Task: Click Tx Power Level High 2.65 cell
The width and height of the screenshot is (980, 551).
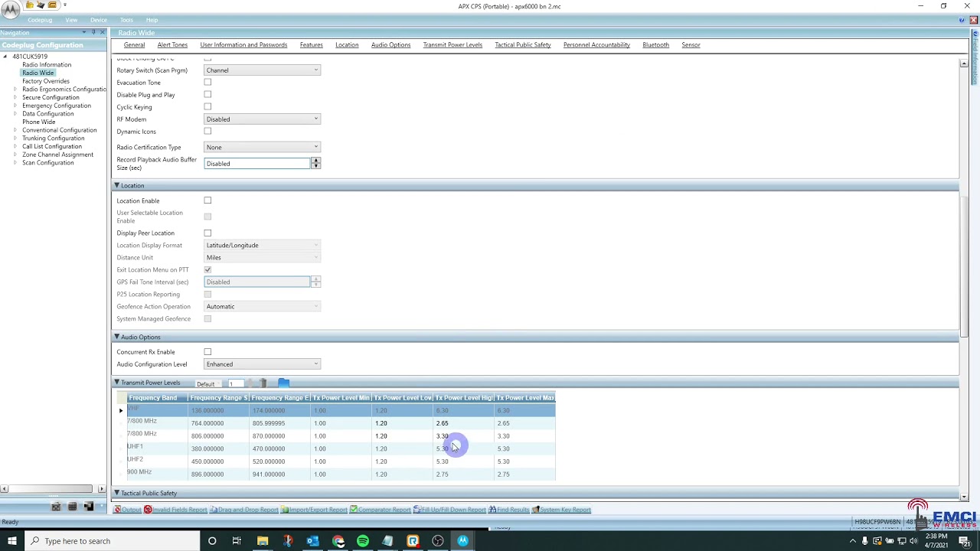Action: (464, 423)
